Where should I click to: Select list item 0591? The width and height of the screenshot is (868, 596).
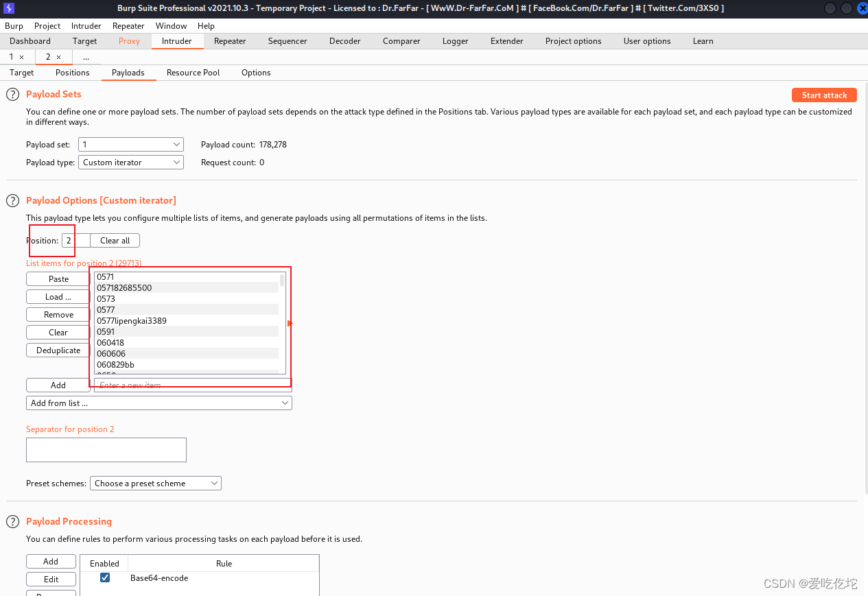(x=187, y=332)
